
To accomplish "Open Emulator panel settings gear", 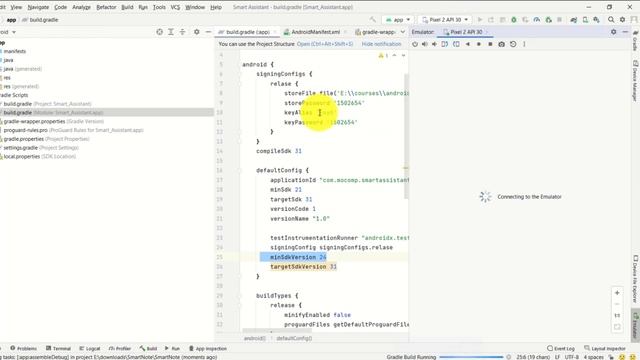I will (613, 32).
